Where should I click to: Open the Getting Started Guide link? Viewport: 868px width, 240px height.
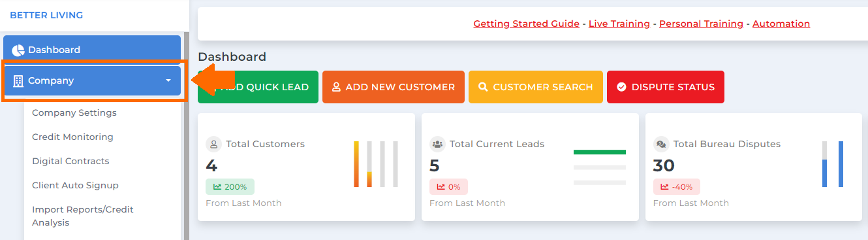(x=526, y=24)
